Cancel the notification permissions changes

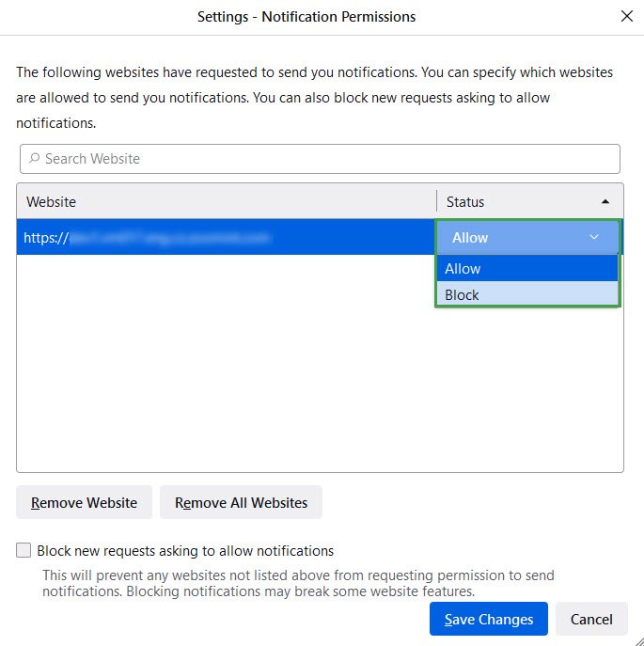[591, 619]
